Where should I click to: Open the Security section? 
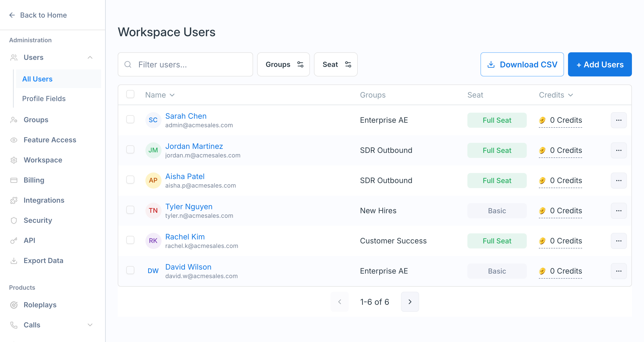38,221
